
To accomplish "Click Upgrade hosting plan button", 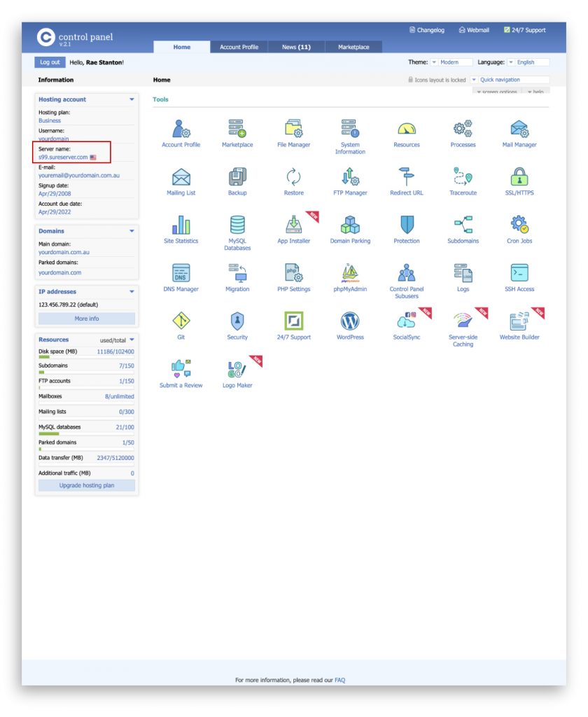I will (86, 485).
